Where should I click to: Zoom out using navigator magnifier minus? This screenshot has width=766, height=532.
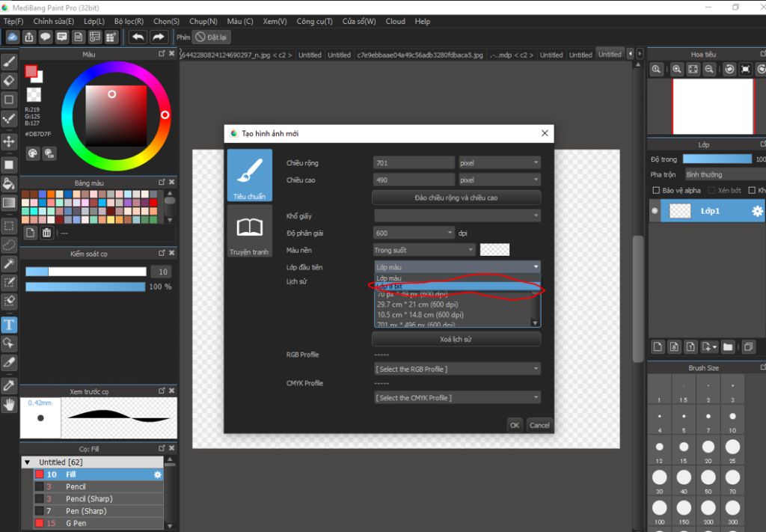(709, 70)
